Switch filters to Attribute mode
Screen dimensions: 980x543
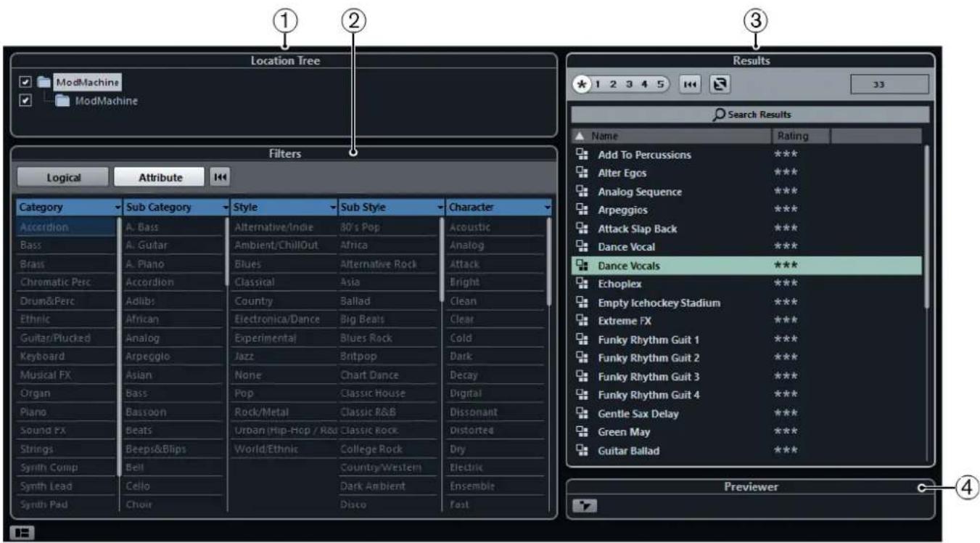tap(160, 177)
